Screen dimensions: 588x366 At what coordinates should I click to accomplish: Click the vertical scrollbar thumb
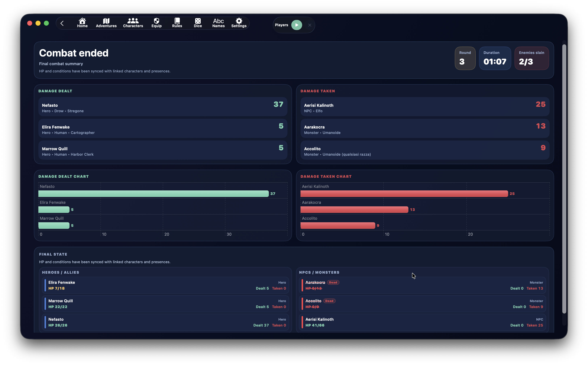564,179
